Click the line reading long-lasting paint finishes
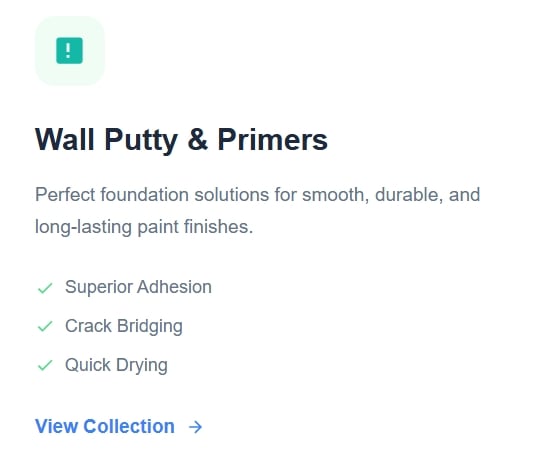 [x=144, y=227]
